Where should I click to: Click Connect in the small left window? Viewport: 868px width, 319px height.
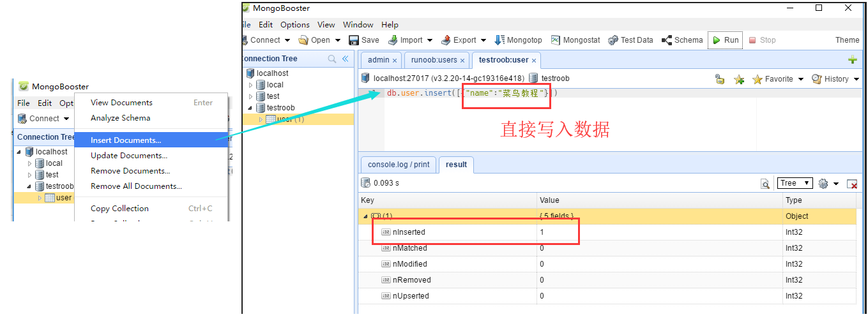pyautogui.click(x=38, y=118)
